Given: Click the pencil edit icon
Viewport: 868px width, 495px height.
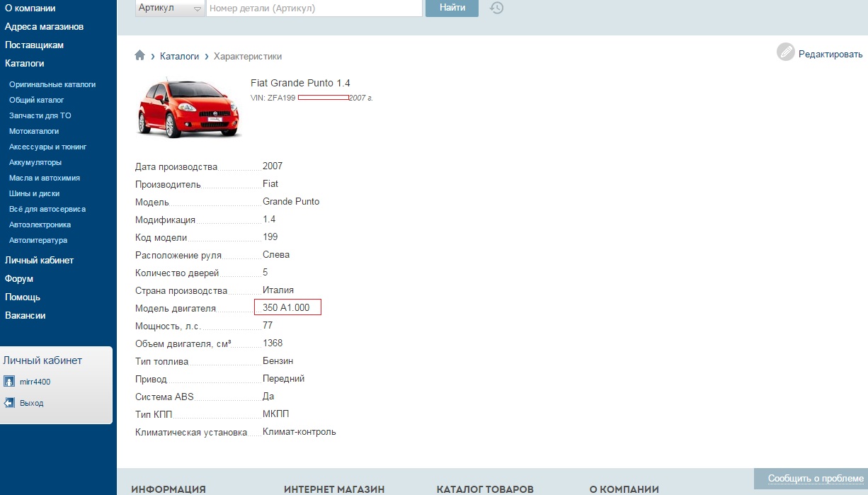Looking at the screenshot, I should click(786, 52).
